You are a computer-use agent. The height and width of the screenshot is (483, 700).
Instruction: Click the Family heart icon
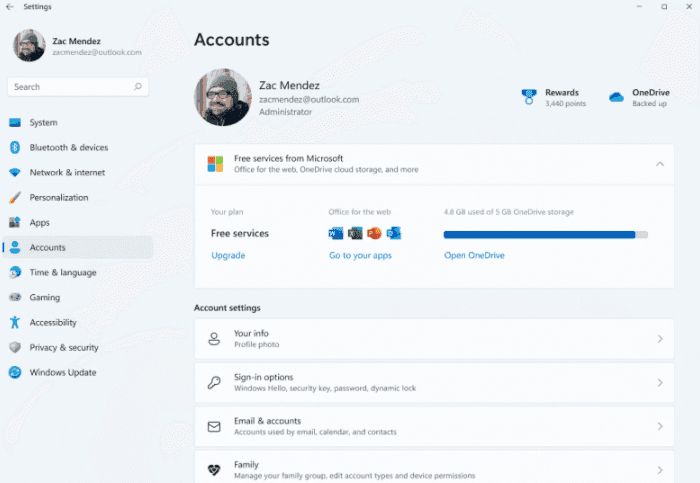pyautogui.click(x=214, y=470)
